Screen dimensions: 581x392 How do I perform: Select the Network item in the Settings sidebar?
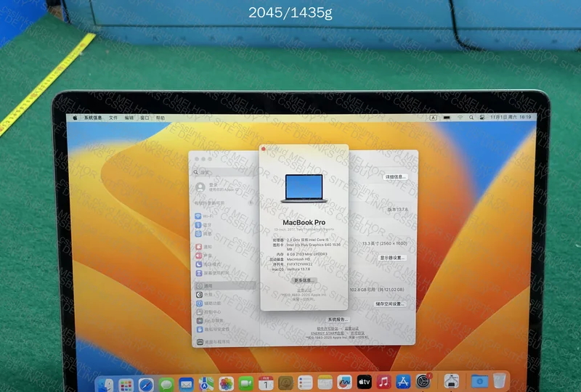point(224,234)
